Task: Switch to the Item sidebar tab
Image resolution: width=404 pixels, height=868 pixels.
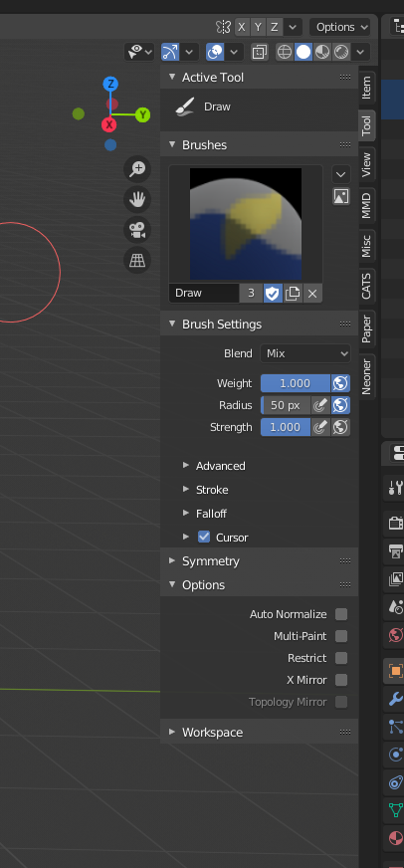Action: pos(366,88)
